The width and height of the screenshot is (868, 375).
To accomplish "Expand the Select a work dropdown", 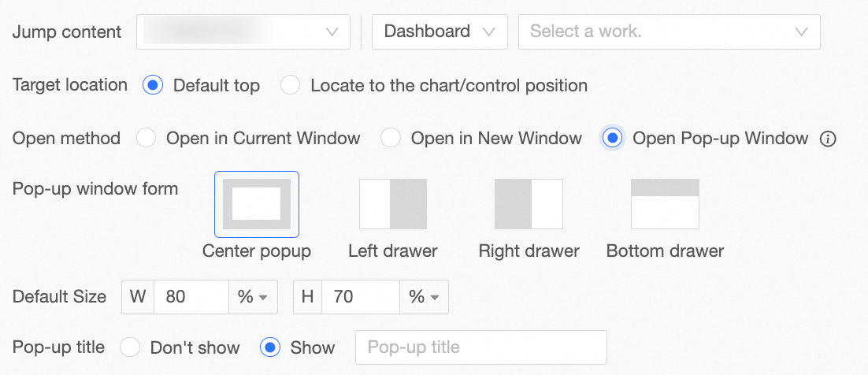I will tap(670, 32).
